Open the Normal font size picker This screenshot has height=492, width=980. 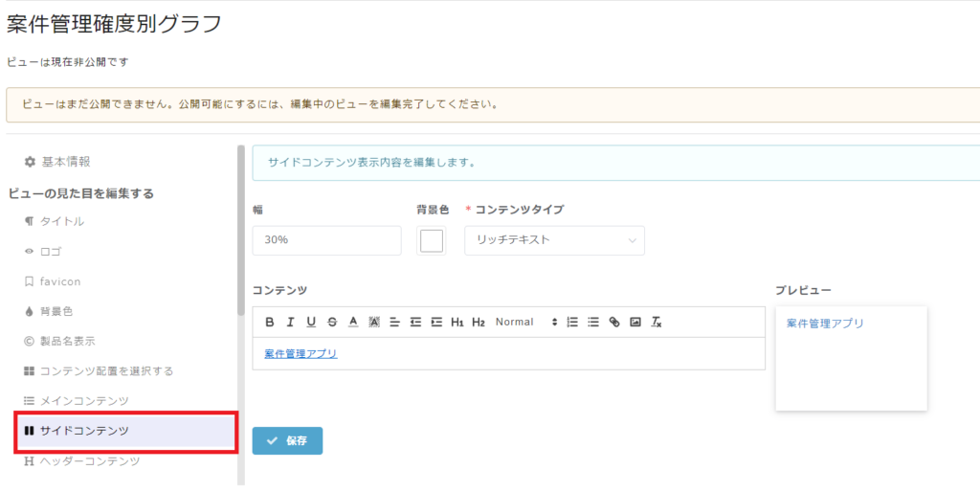click(525, 322)
